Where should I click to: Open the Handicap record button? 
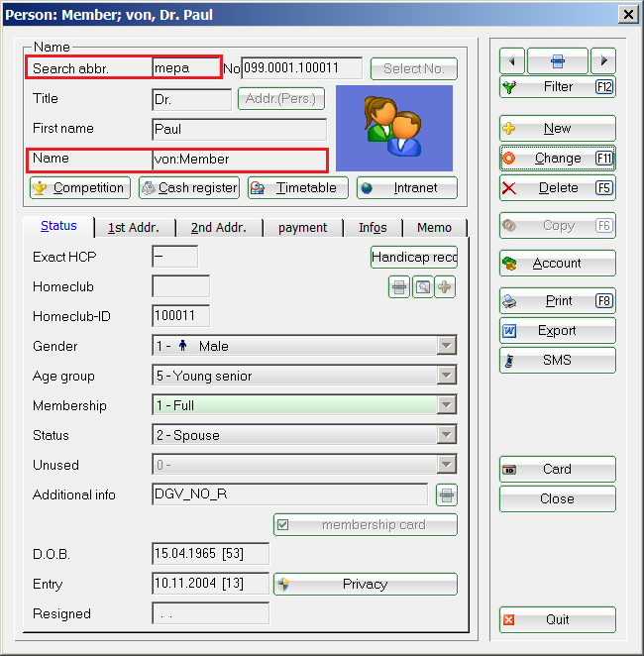click(x=414, y=258)
